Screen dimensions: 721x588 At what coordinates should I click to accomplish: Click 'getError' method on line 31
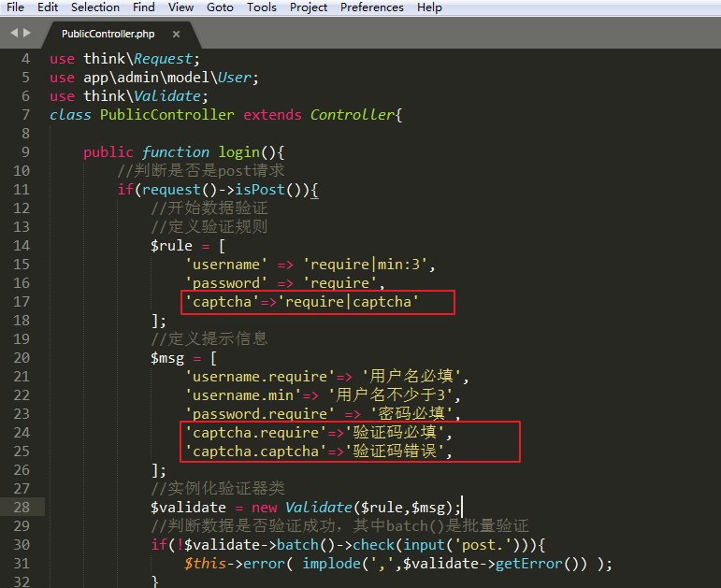528,564
